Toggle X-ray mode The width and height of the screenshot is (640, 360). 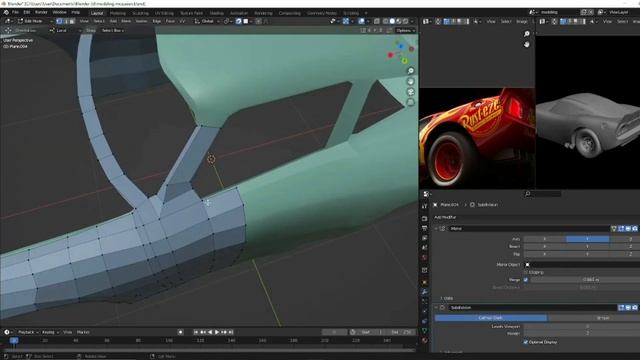coord(377,21)
